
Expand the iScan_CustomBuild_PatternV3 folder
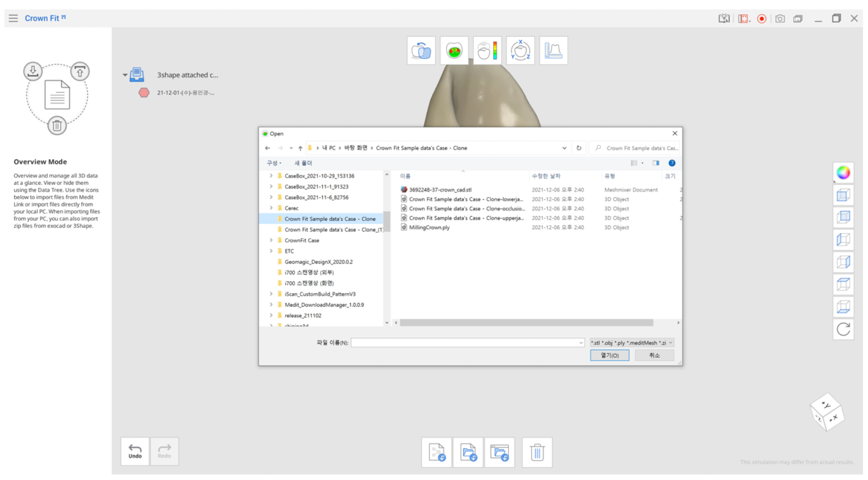(271, 294)
